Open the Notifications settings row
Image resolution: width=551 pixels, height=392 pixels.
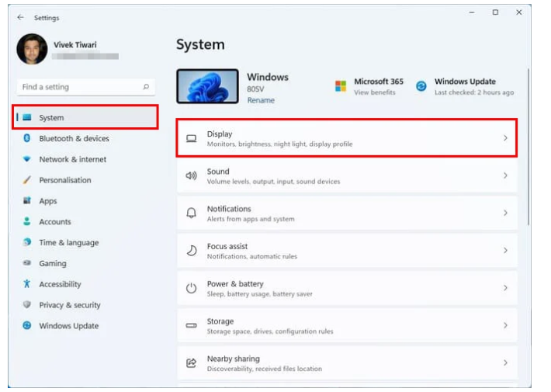coord(347,213)
